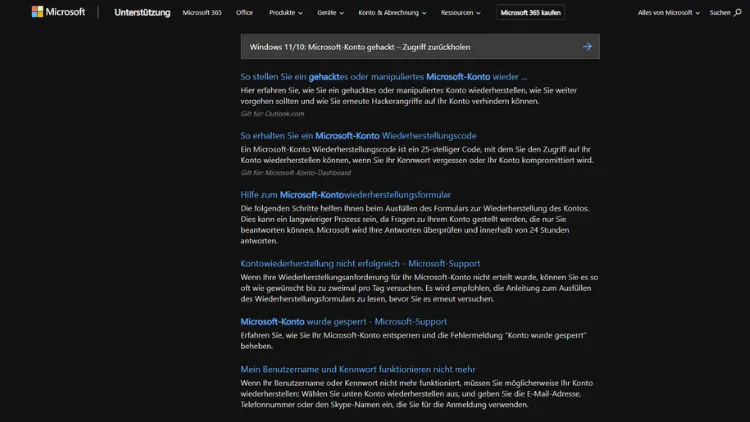The image size is (750, 422).
Task: Open Kontowiederherstellung nicht erfolgreich result
Action: point(360,263)
